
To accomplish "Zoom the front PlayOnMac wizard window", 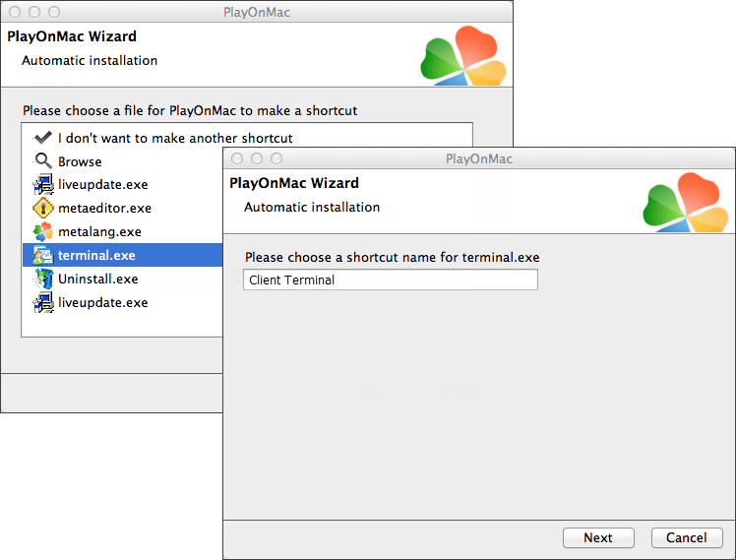I will [276, 158].
